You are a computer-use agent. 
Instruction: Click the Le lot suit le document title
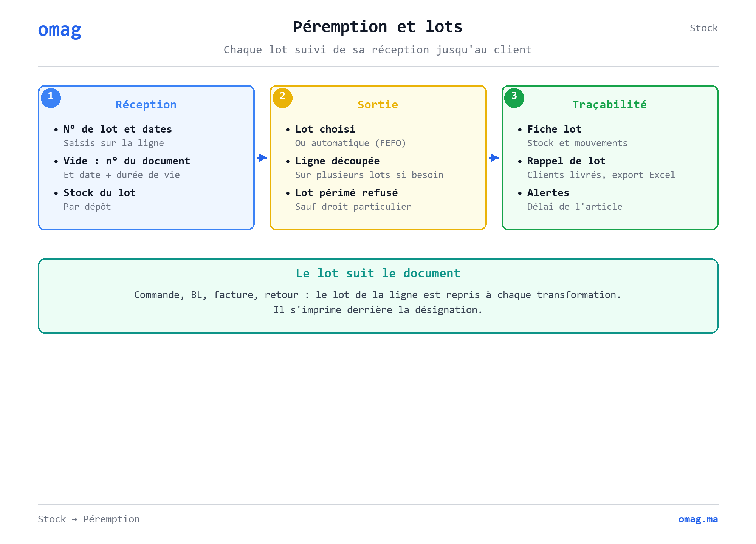(x=378, y=273)
